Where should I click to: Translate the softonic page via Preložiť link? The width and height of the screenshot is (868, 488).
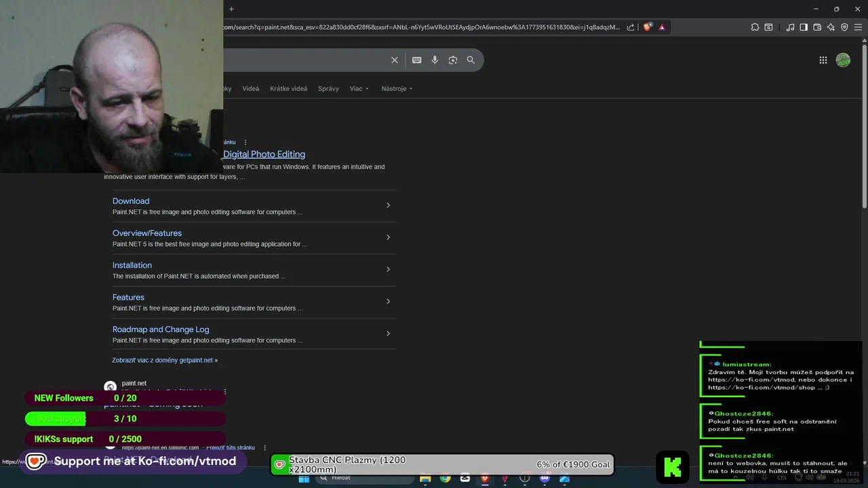pyautogui.click(x=231, y=448)
